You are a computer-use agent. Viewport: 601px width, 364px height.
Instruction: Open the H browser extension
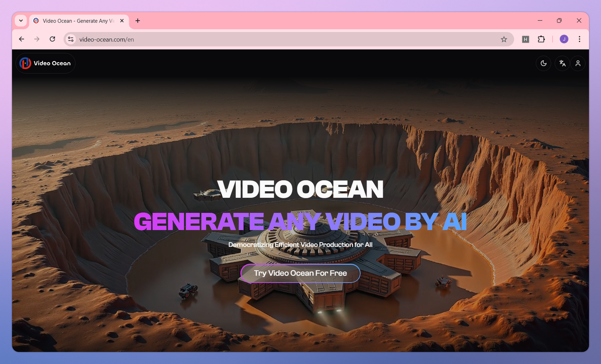click(525, 39)
